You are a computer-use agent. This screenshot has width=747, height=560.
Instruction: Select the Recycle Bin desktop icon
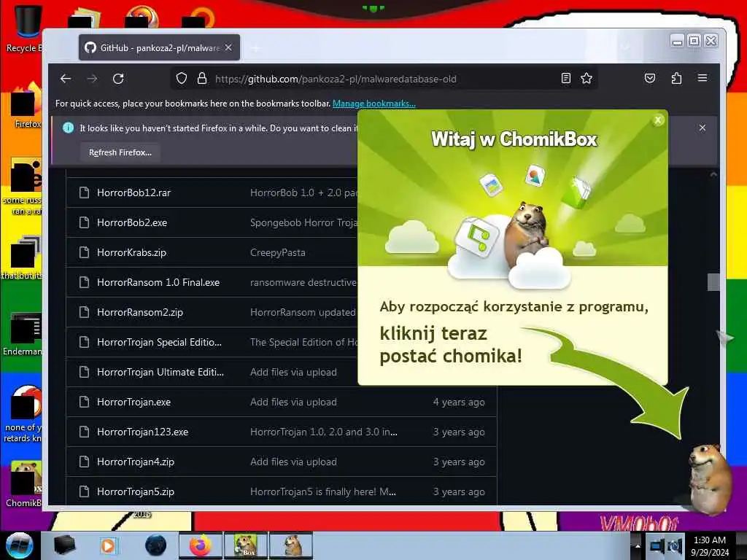(x=24, y=28)
